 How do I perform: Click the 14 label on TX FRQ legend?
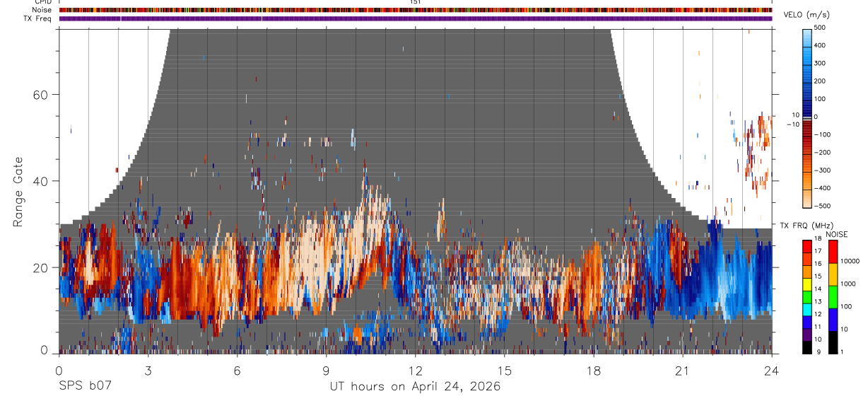tap(819, 289)
